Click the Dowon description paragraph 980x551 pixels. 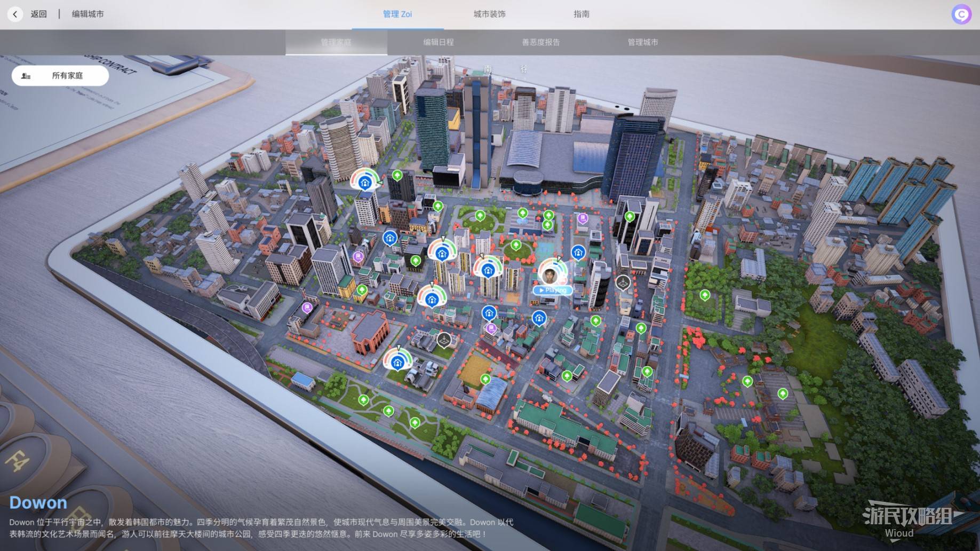coord(261,528)
